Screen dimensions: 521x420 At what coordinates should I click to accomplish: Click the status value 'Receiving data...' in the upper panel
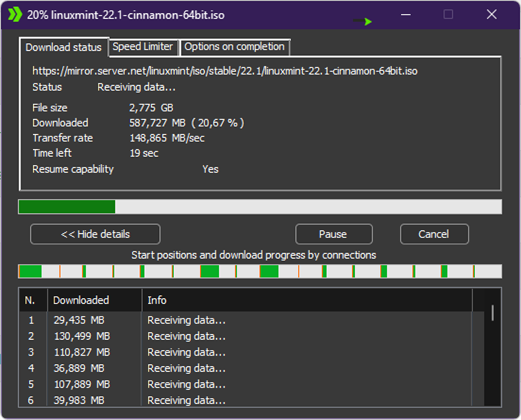137,87
